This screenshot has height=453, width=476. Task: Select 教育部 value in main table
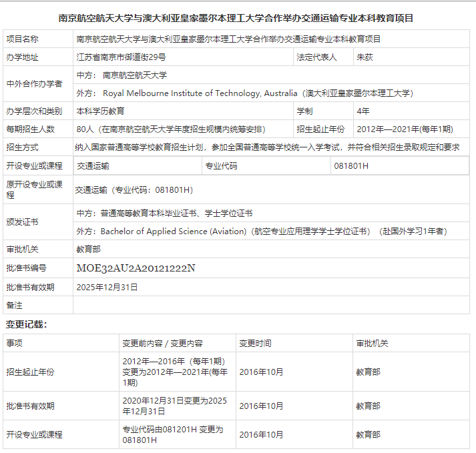pos(88,250)
